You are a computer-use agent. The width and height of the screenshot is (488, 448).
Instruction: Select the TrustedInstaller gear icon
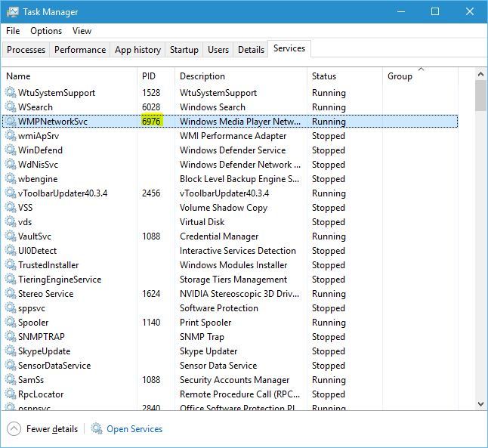[x=11, y=264]
